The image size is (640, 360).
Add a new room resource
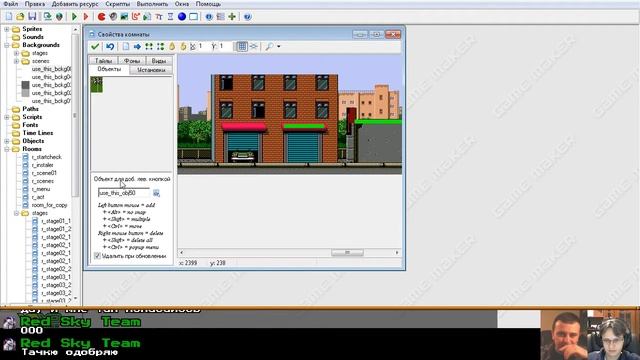[193, 16]
